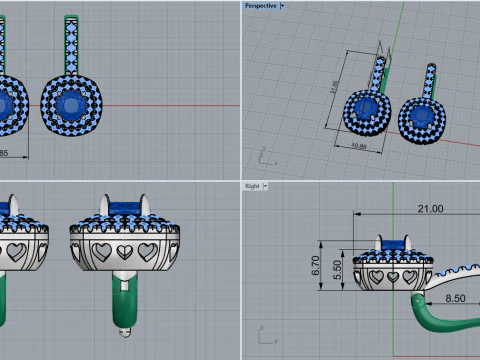The image size is (480, 360).
Task: Open the Right viewport dropdown arrow
Action: point(265,186)
